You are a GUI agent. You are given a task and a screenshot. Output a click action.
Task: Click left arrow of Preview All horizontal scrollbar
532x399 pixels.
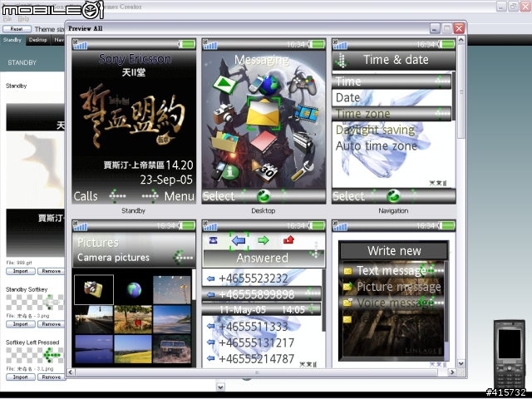71,372
